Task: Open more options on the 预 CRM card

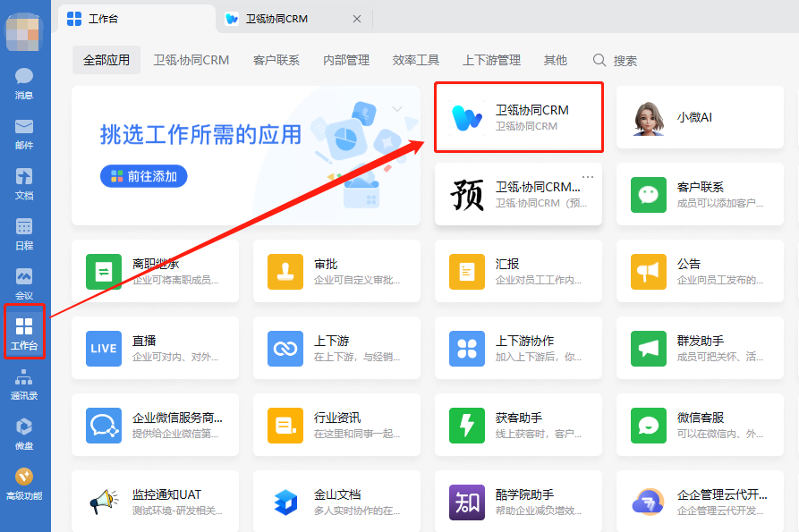Action: (588, 177)
